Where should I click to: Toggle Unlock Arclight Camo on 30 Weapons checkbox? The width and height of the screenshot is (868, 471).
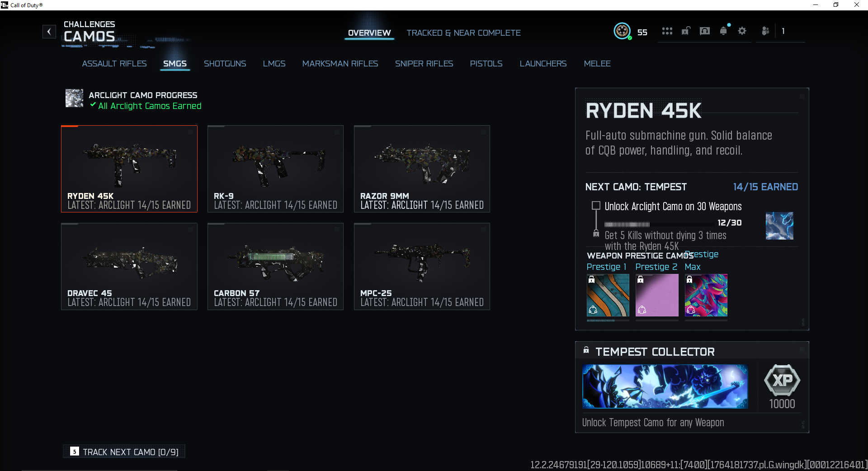coord(596,206)
